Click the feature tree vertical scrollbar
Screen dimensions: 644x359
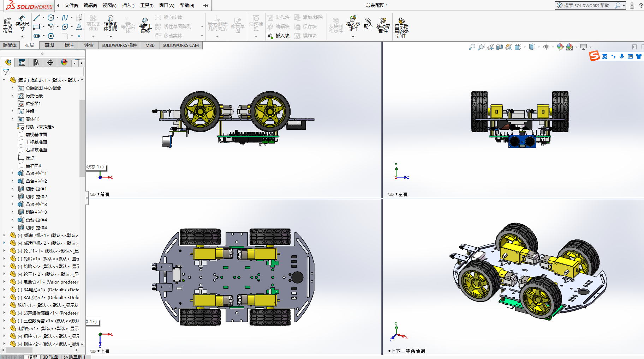(x=82, y=138)
